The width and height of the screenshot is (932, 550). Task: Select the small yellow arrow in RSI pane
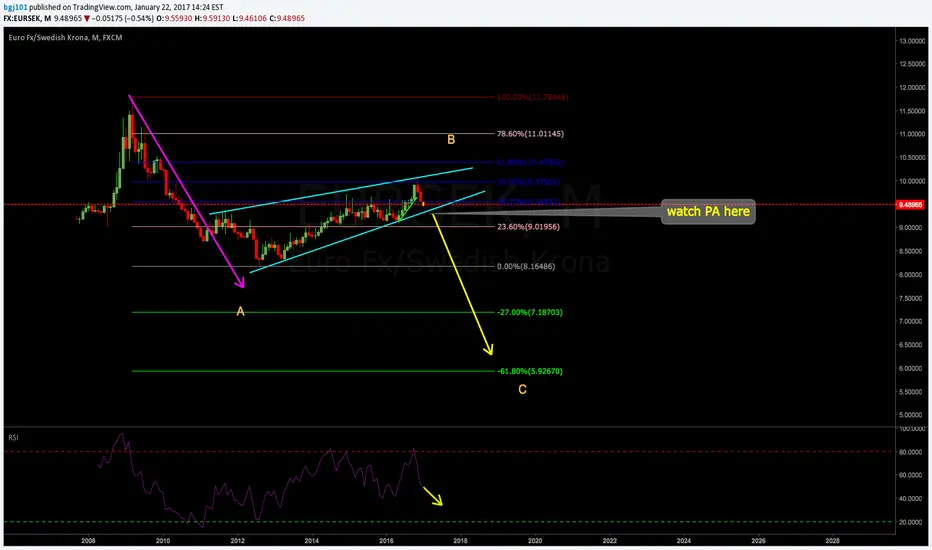coord(433,496)
